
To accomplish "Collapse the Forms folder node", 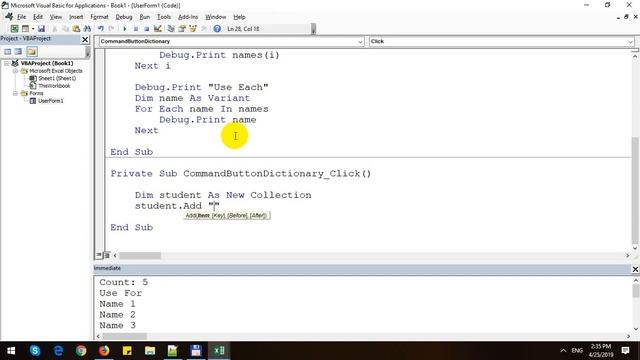I will [15, 93].
